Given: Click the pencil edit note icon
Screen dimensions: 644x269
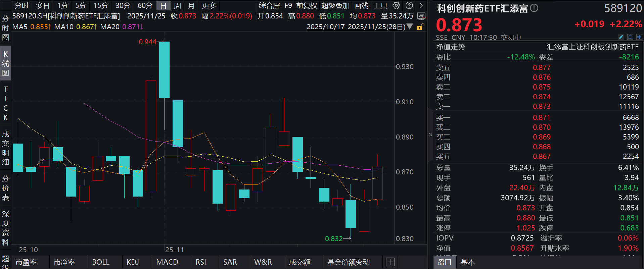Looking at the screenshot, I should coord(621,37).
